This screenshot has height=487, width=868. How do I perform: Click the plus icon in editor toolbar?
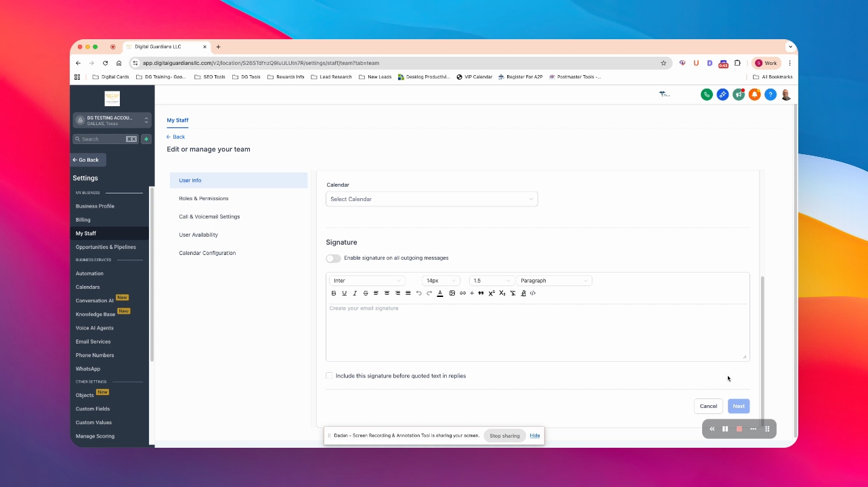point(472,293)
